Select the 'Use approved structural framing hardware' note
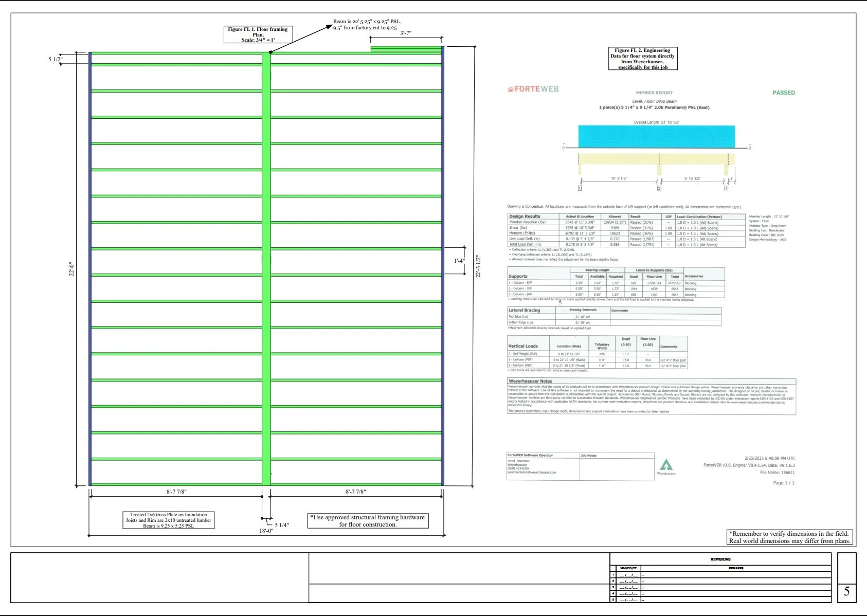Screen dimensions: 867x616 (368, 521)
